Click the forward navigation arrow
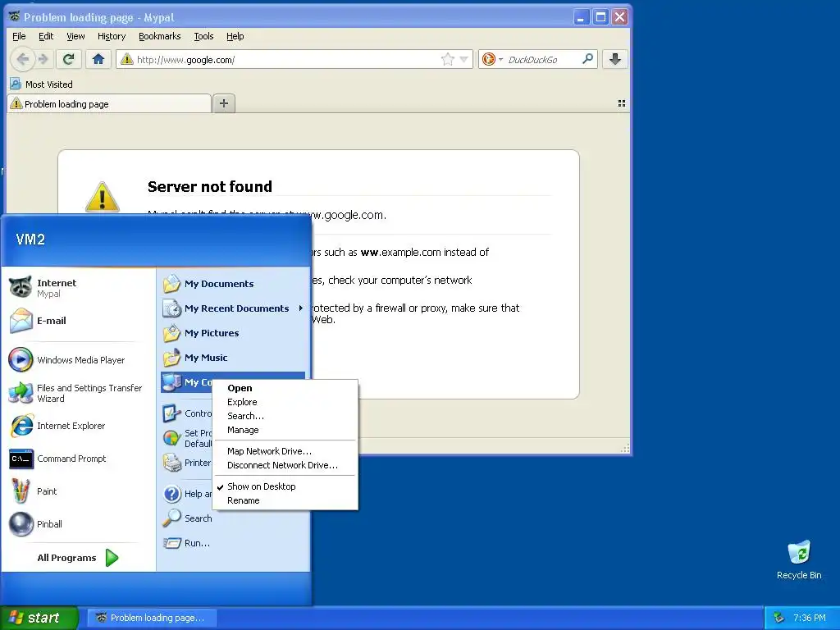Screen dimensions: 840x630 (x=44, y=59)
